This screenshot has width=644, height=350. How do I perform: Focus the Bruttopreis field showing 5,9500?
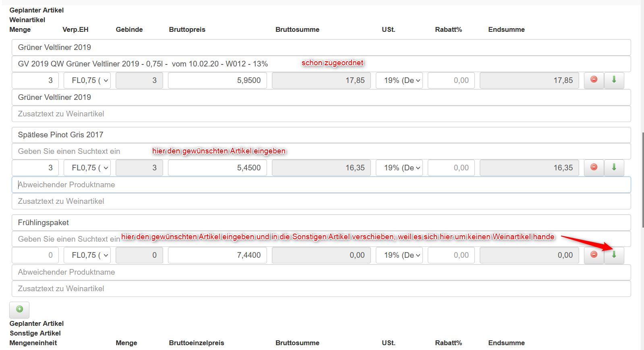[x=217, y=81]
